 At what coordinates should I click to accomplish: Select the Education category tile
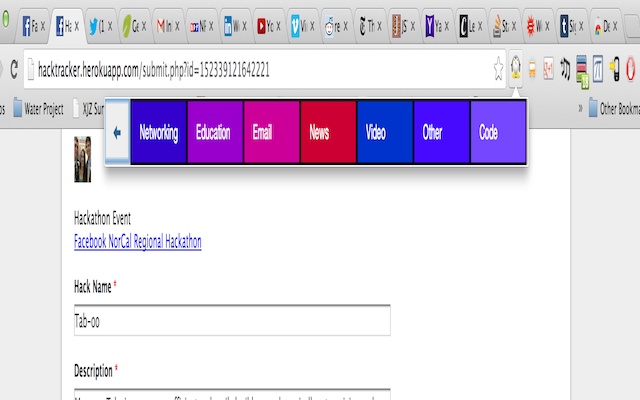215,132
